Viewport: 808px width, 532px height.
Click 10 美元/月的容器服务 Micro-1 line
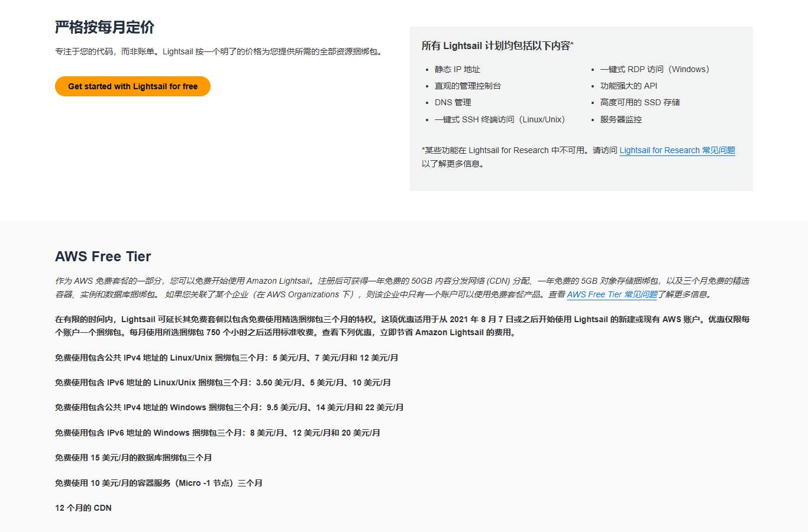coord(159,483)
